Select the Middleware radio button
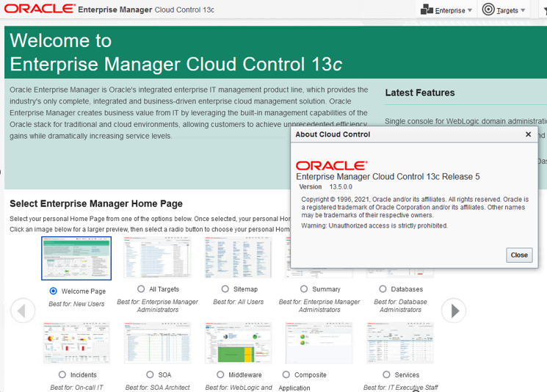This screenshot has width=547, height=392. coord(220,374)
